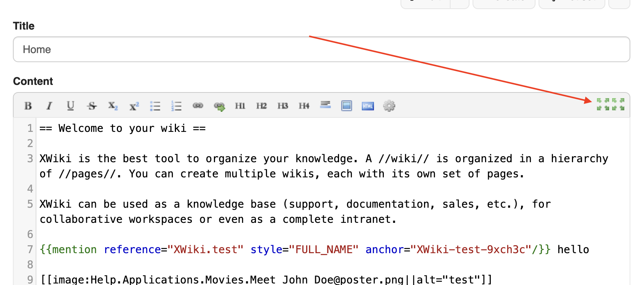Insert a horizontal rule
644x285 pixels.
pos(325,105)
